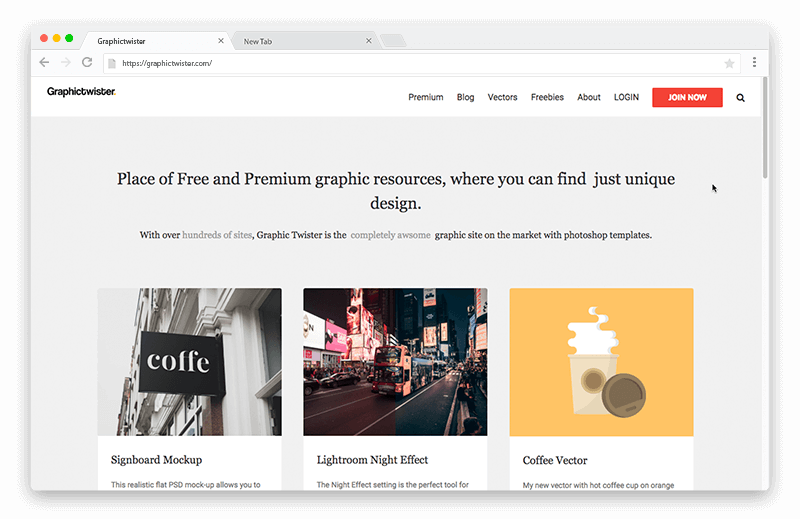
Task: Close the New Tab tab
Action: tap(368, 41)
